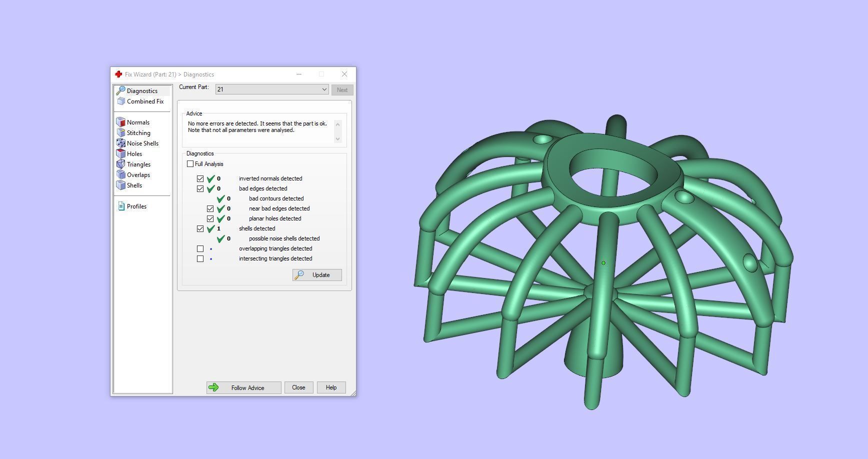Click the Shells cube icon

[x=120, y=185]
